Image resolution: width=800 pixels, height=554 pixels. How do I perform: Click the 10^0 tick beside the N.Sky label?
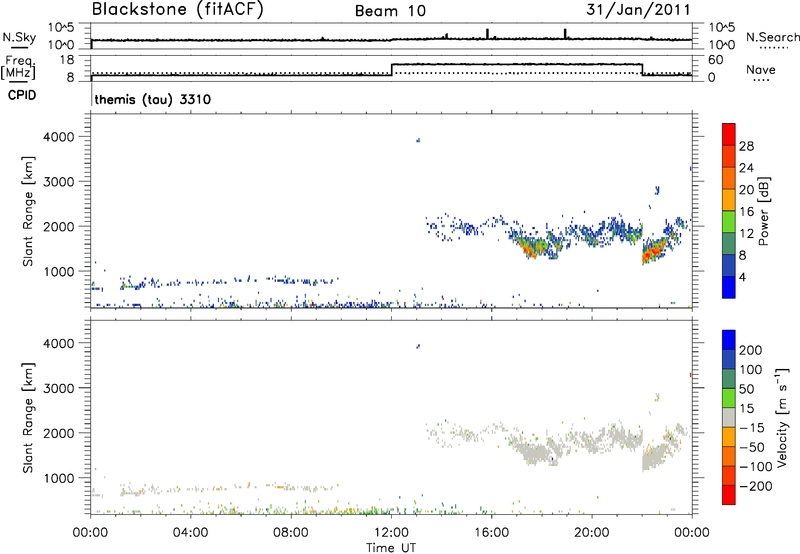click(x=61, y=45)
